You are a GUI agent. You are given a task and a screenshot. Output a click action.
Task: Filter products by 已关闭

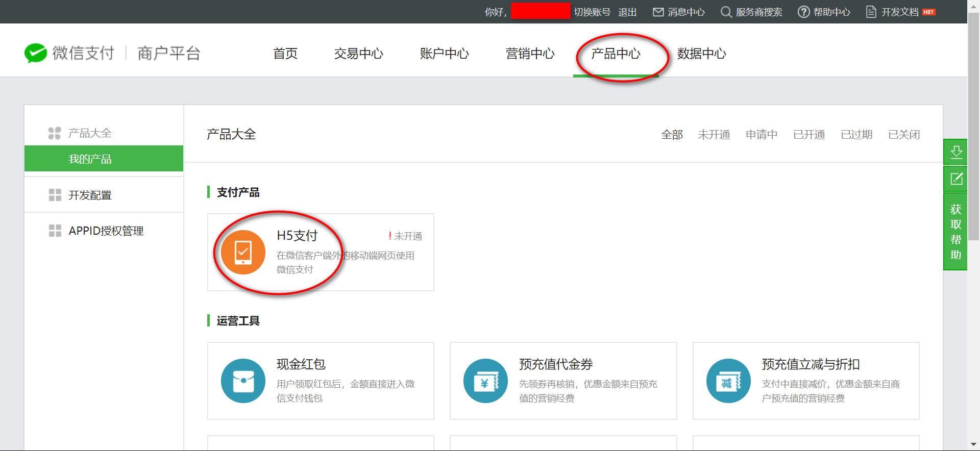(x=904, y=135)
